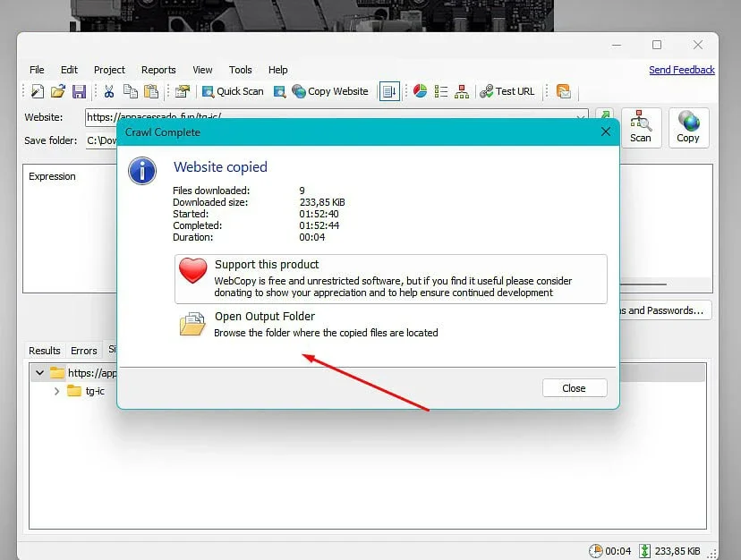
Task: Switch to the Results tab
Action: coord(45,351)
